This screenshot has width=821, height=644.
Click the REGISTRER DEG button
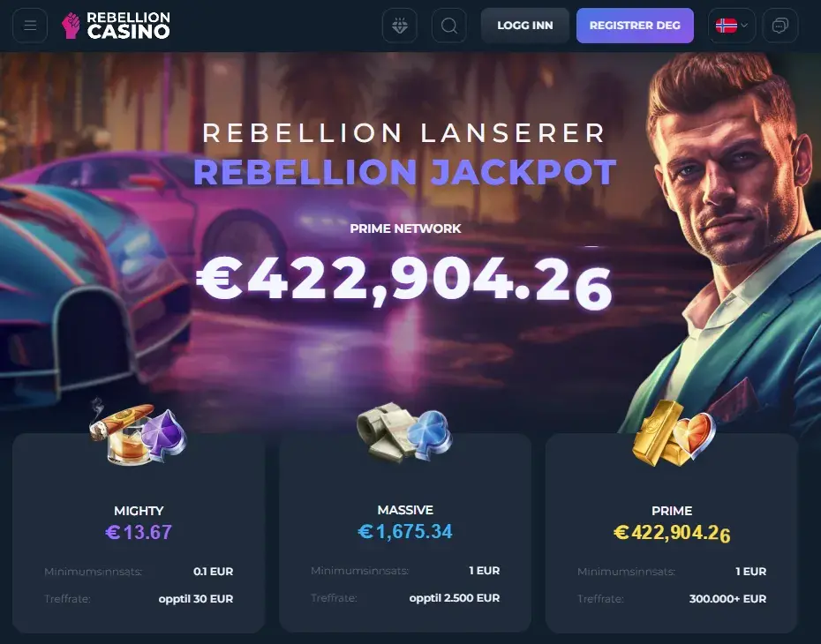635,25
